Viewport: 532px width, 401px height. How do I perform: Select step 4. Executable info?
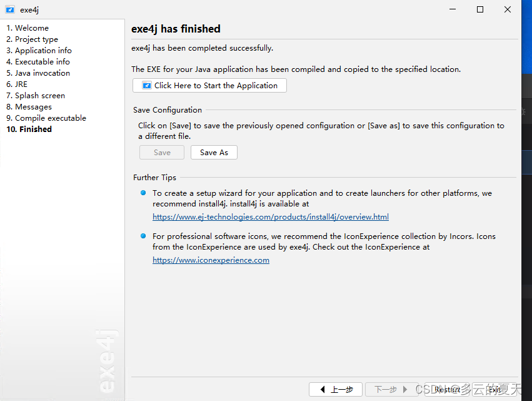[38, 62]
